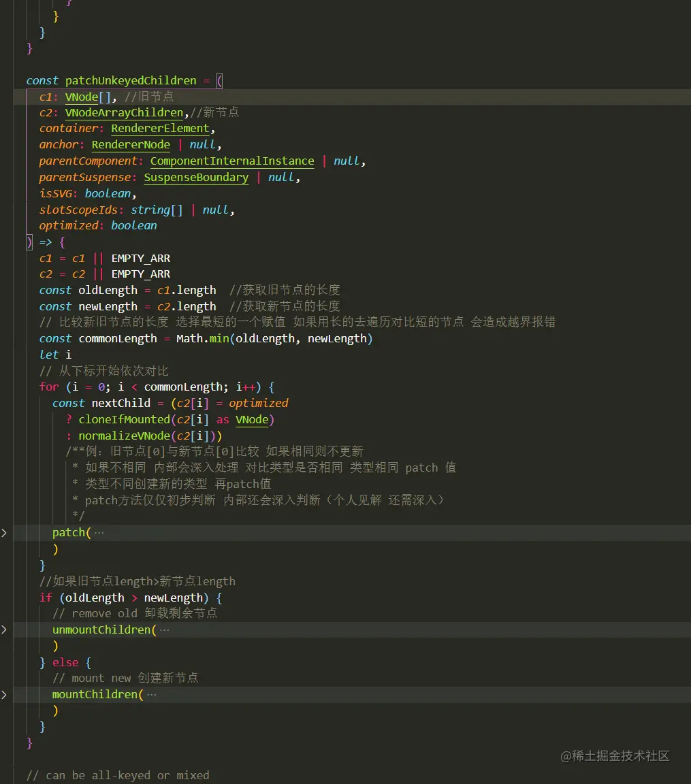691x784 pixels.
Task: Click the normalizeVNode function call
Action: 124,436
